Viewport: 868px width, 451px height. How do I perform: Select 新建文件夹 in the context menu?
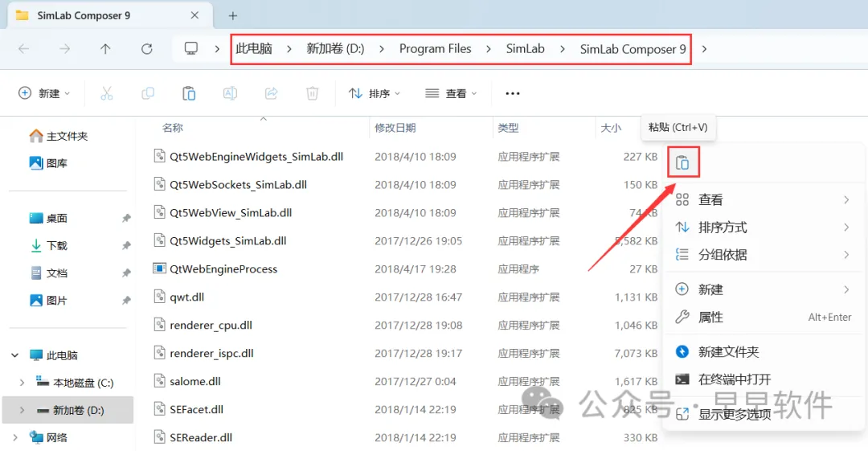764,352
